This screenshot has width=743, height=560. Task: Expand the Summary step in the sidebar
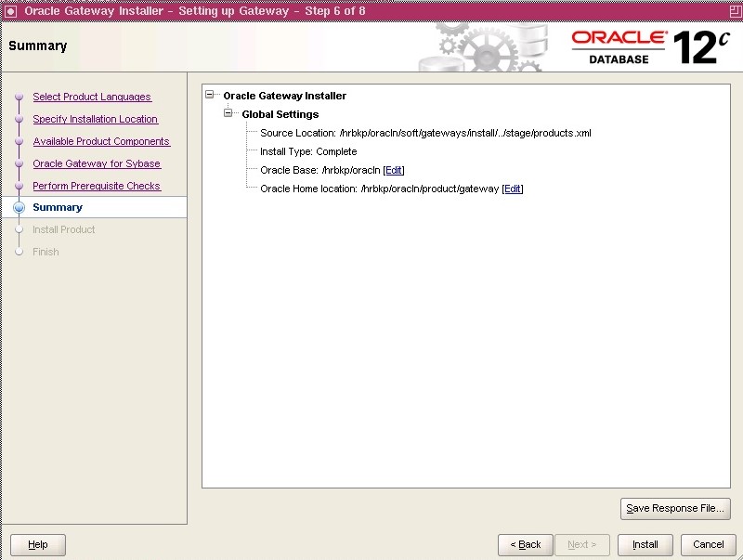click(58, 208)
